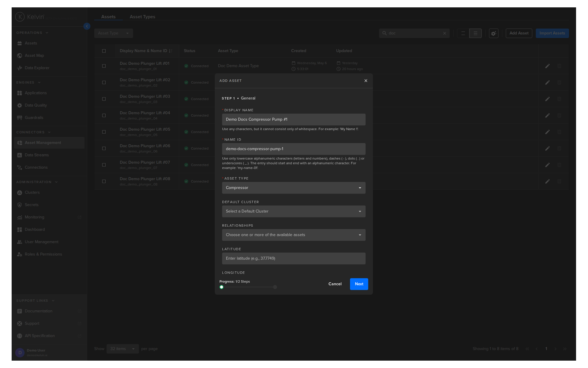
Task: Click the table settings gear icon
Action: pos(493,33)
